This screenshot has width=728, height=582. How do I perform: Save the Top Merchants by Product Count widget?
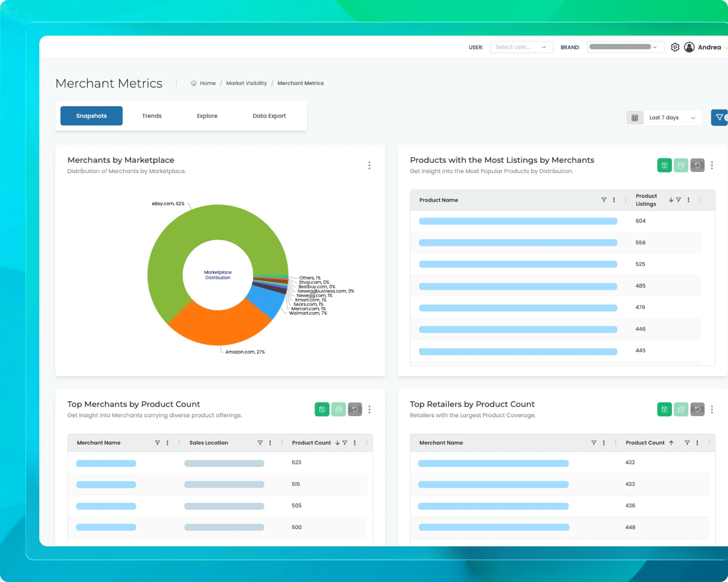coord(322,409)
